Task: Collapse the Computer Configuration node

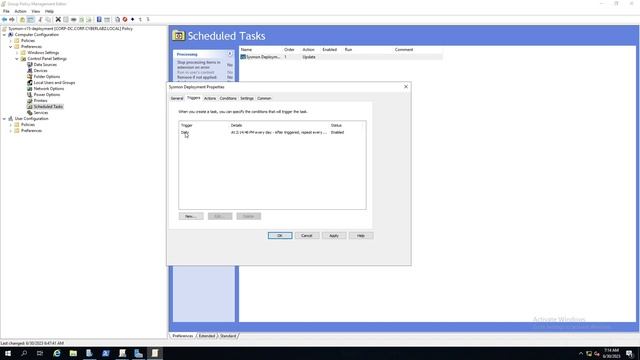Action: 4,35
